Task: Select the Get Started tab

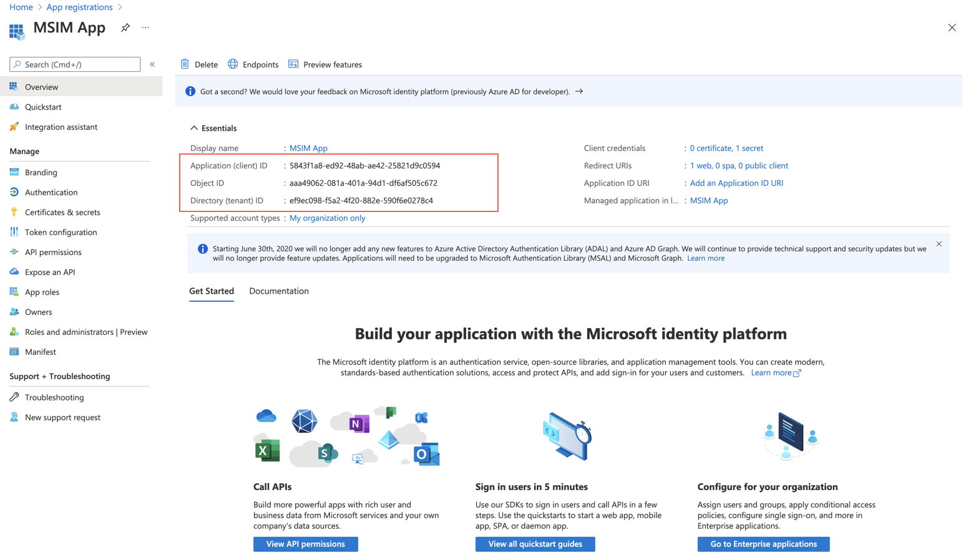Action: (212, 291)
